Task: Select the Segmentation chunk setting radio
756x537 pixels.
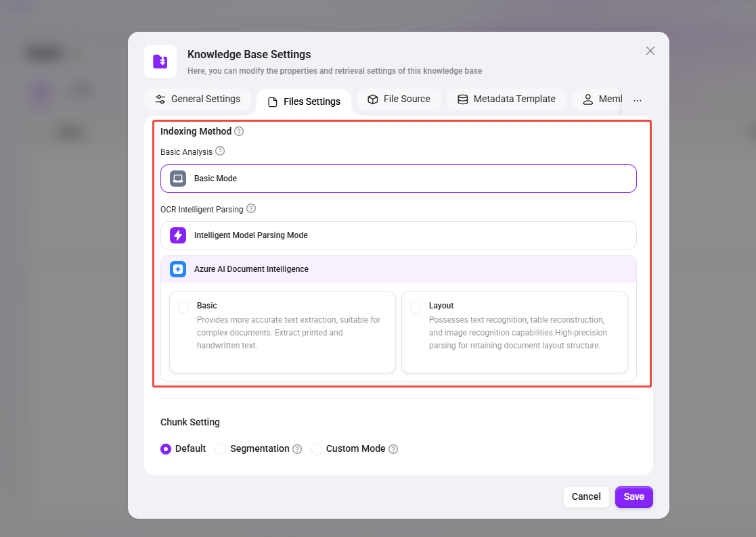Action: [x=221, y=449]
